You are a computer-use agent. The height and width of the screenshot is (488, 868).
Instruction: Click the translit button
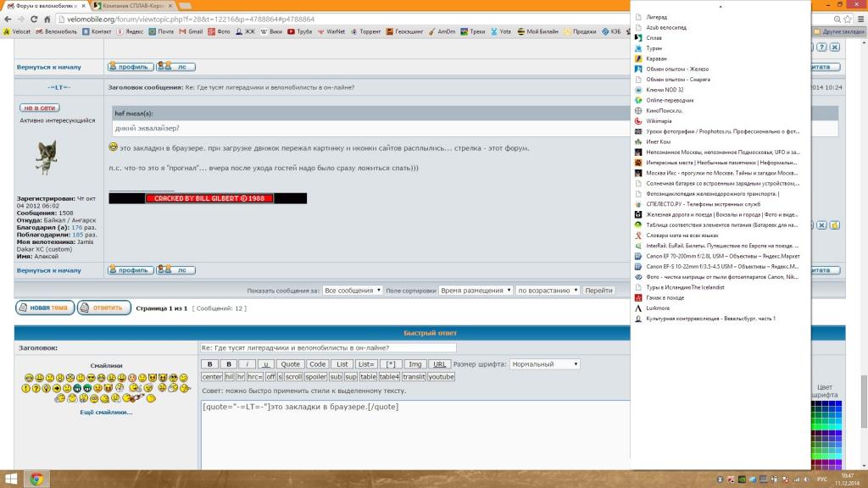[x=414, y=377]
